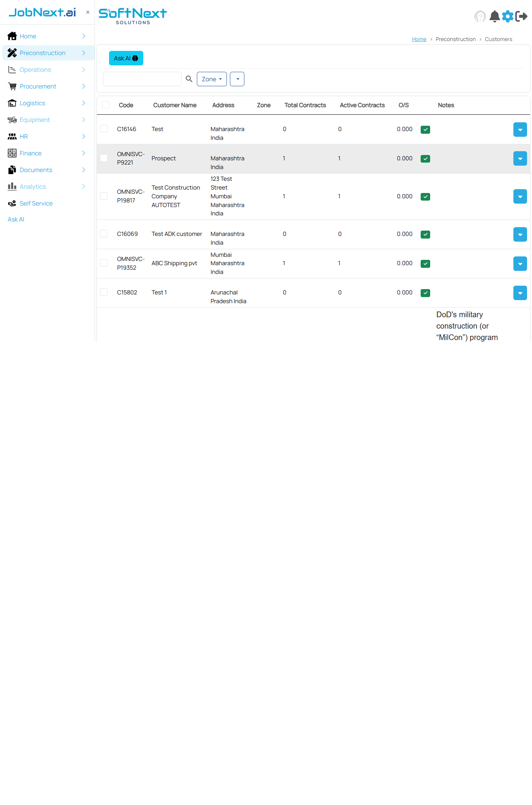Screen dimensions: 532x805
Task: Open the Zone filter dropdown
Action: (x=212, y=79)
